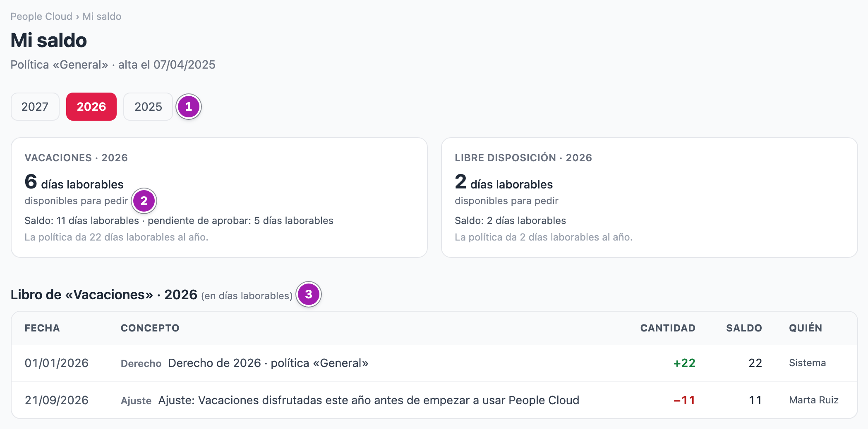Image resolution: width=868 pixels, height=429 pixels.
Task: Select the policy text 'Política «General» · alta el 07/04/2025'
Action: click(x=113, y=65)
